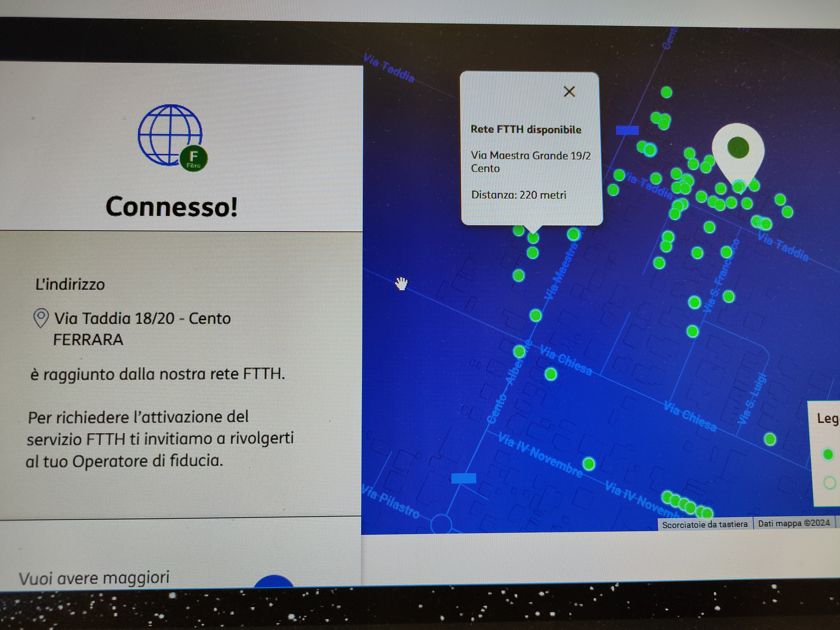Click green marker on Via IV Novembre
Viewport: 840px width, 630px height.
click(x=589, y=464)
